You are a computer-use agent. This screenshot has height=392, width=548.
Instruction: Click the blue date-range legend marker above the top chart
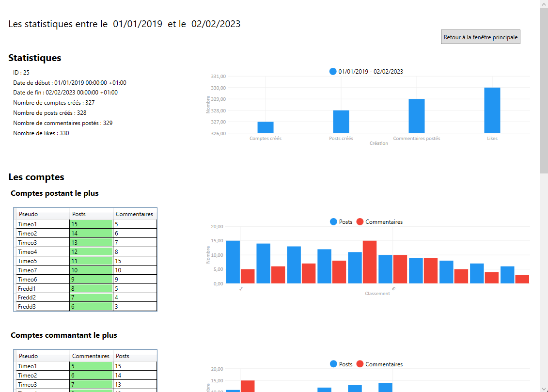(332, 71)
